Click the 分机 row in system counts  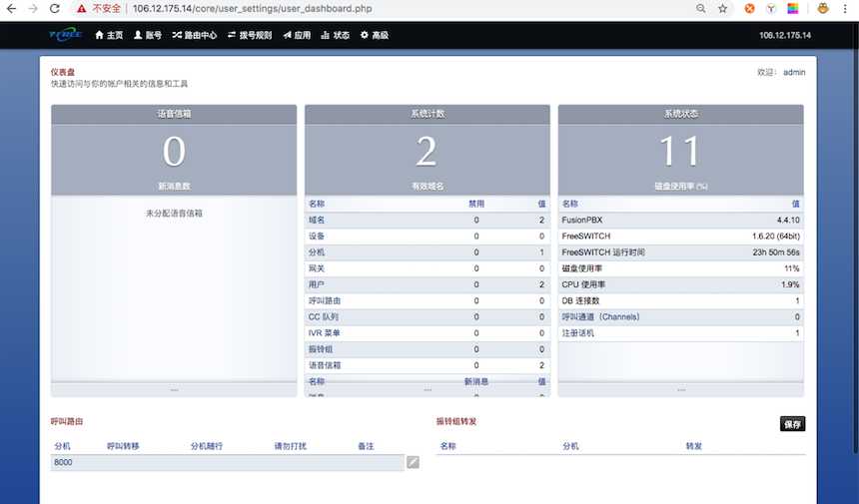tap(428, 252)
